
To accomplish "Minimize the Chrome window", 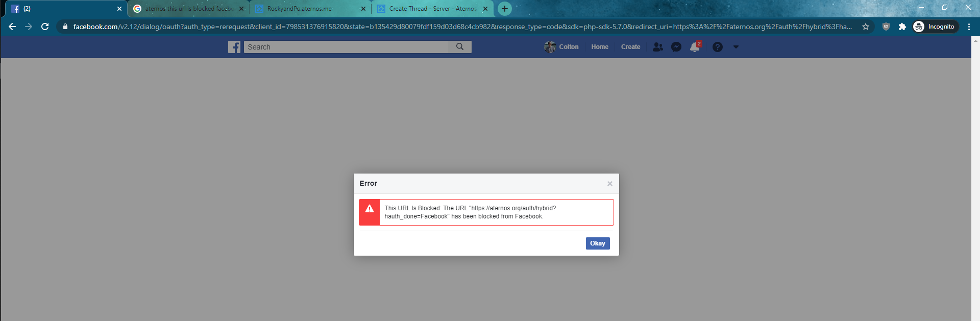I will click(921, 8).
